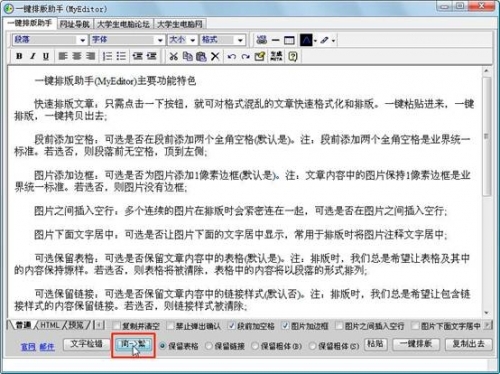The height and width of the screenshot is (374, 500).
Task: Insert a numbered list
Action: click(x=107, y=56)
